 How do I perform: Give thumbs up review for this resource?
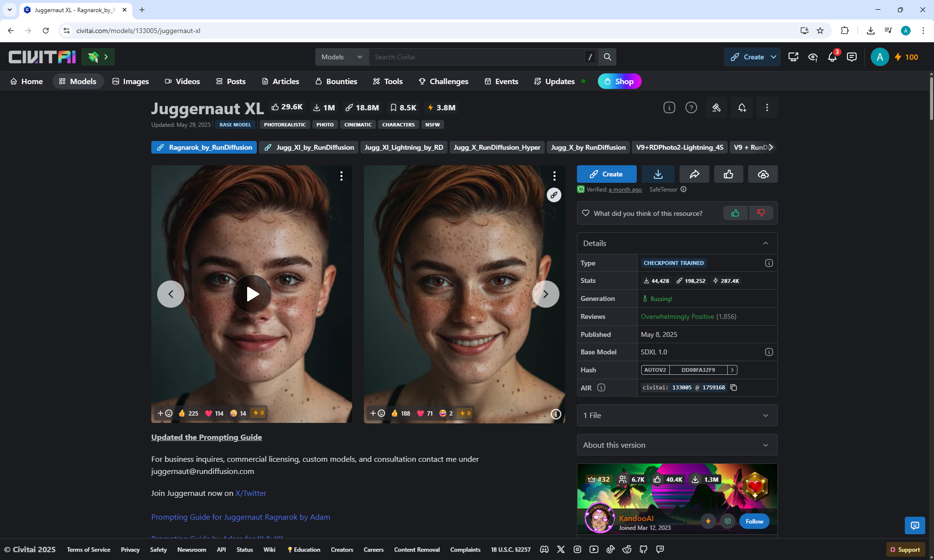point(735,213)
